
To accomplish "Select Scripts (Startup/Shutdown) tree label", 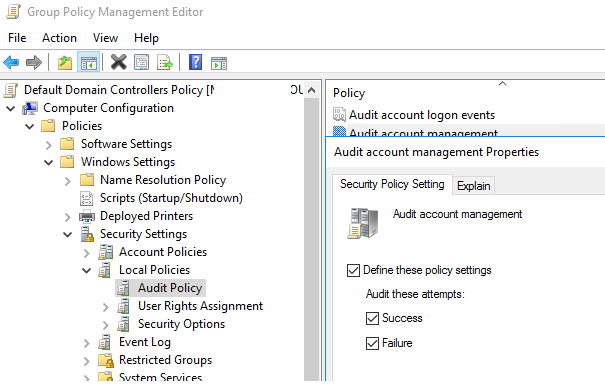I will click(x=171, y=198).
